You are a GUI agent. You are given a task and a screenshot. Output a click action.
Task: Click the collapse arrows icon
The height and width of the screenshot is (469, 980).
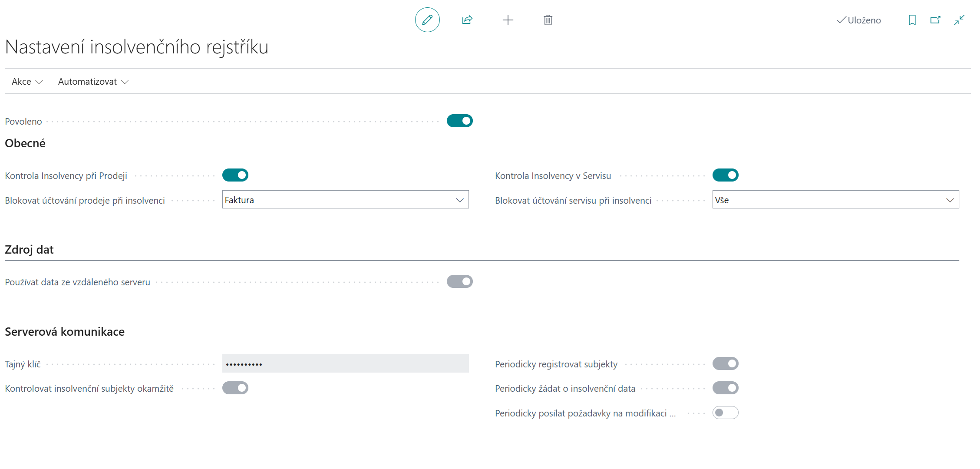coord(959,20)
